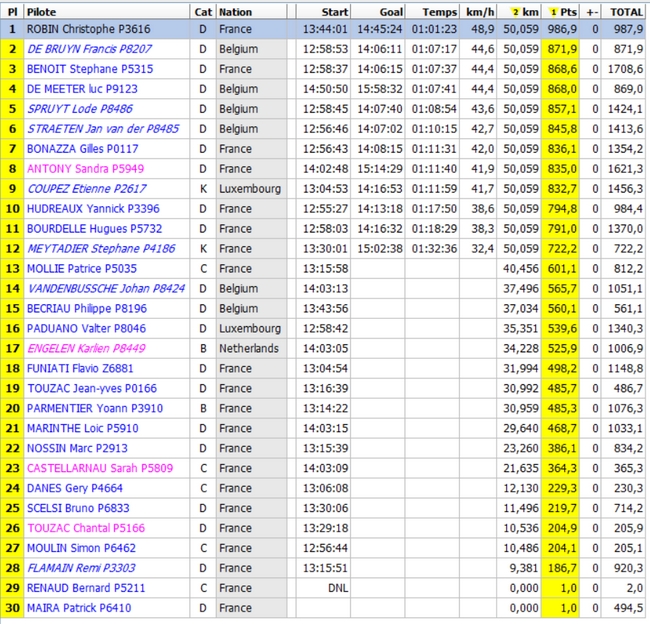This screenshot has width=650, height=624.
Task: Open pilot ANTONY Sandra P5949
Action: pos(71,169)
